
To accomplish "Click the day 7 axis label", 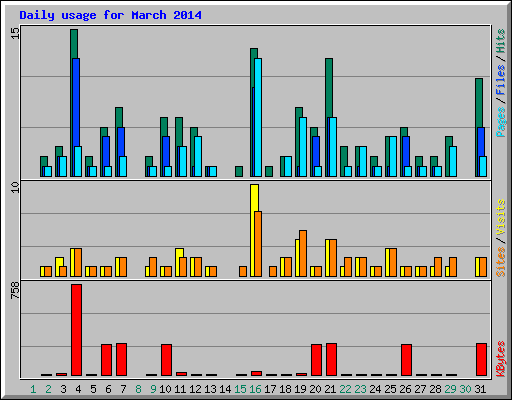I will [123, 389].
